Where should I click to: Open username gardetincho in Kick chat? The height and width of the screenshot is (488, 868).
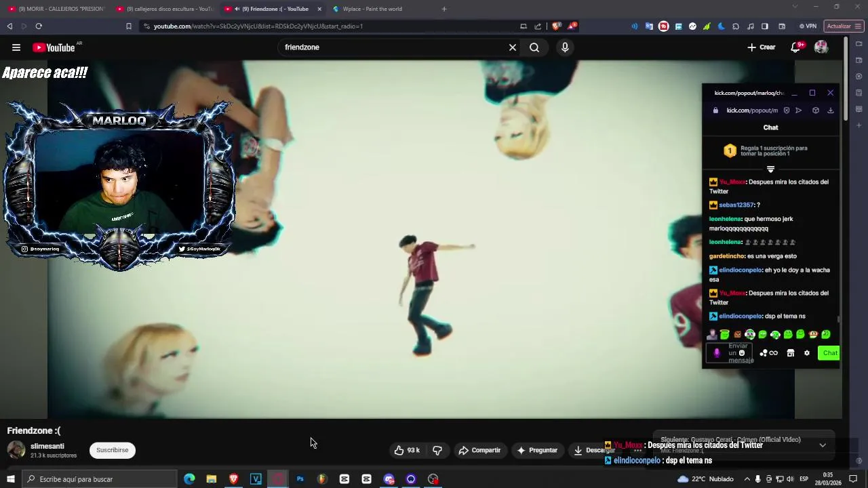726,256
